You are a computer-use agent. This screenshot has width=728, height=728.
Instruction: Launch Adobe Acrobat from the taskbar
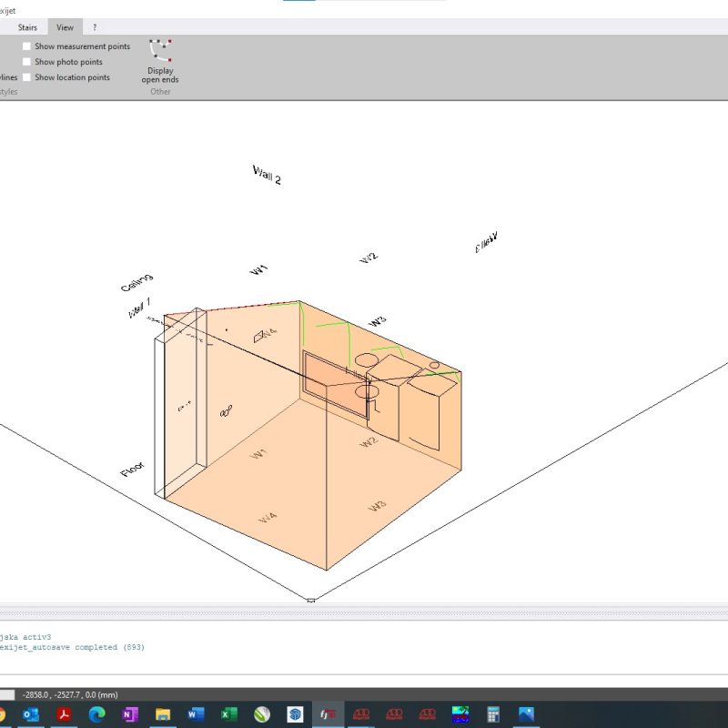64,714
